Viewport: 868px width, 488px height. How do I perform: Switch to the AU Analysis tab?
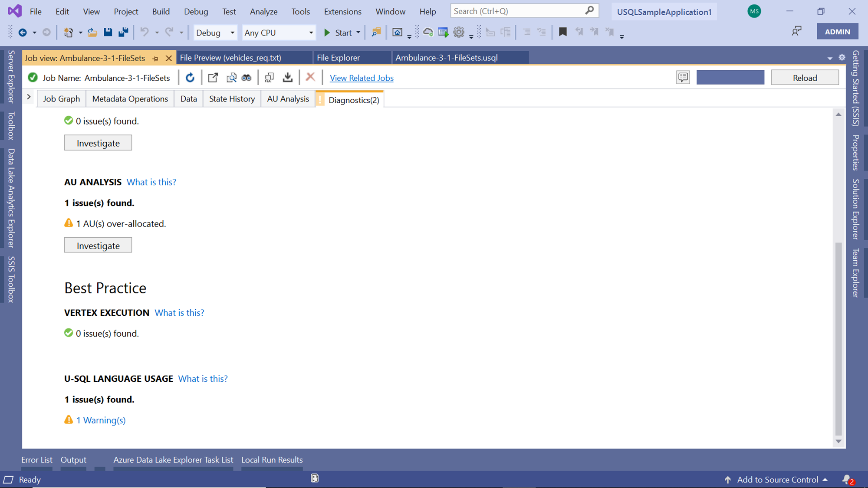click(x=288, y=99)
